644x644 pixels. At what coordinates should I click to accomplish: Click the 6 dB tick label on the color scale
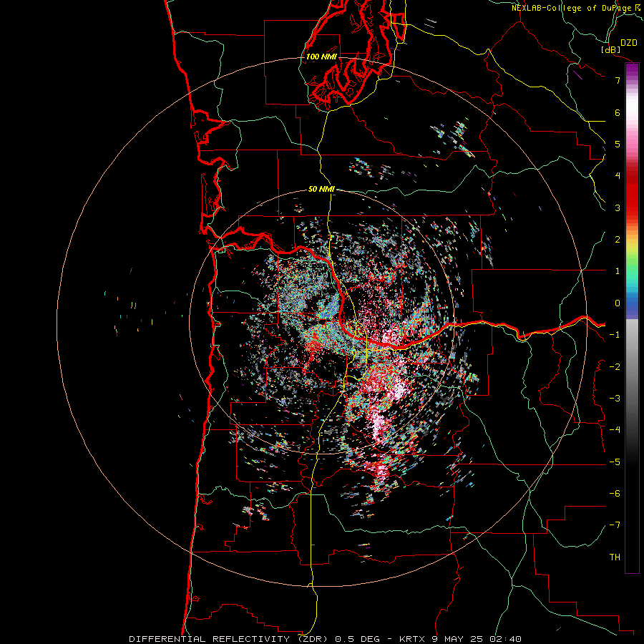click(618, 112)
